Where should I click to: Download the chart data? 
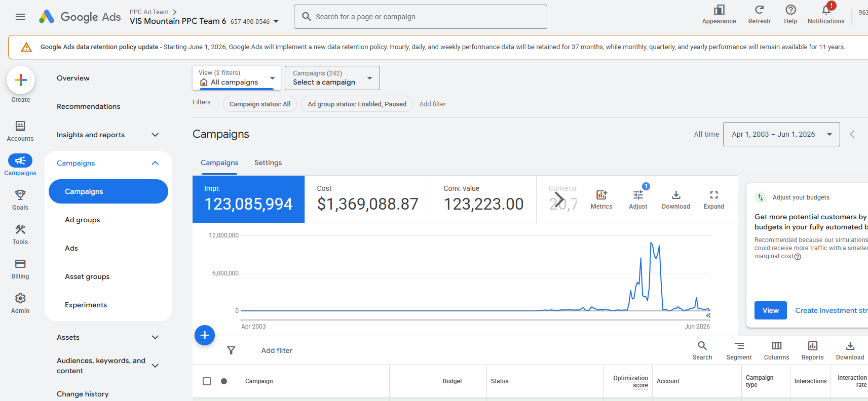pyautogui.click(x=676, y=199)
